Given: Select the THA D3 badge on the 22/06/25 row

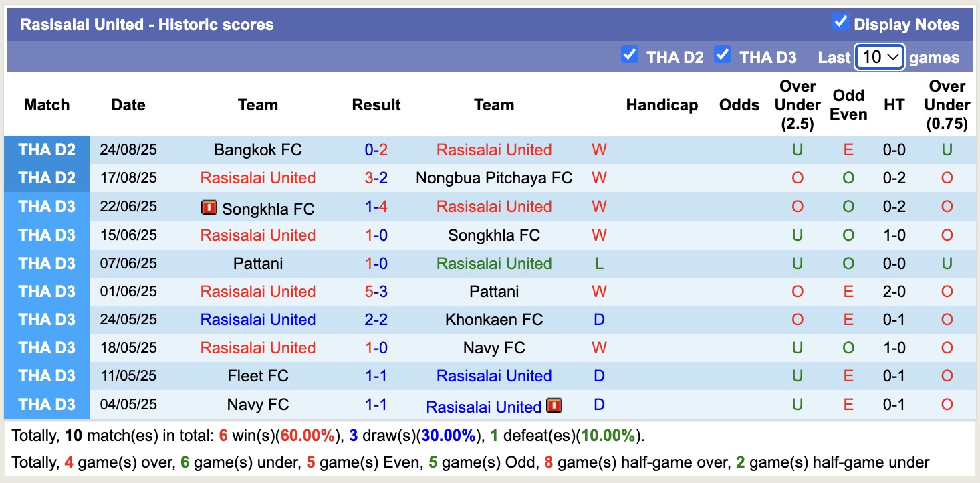Looking at the screenshot, I should coord(47,207).
